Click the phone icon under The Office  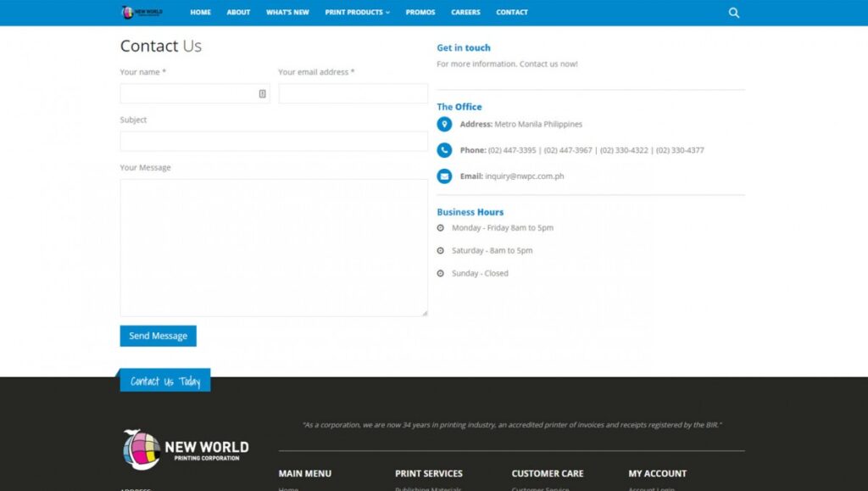pyautogui.click(x=444, y=150)
